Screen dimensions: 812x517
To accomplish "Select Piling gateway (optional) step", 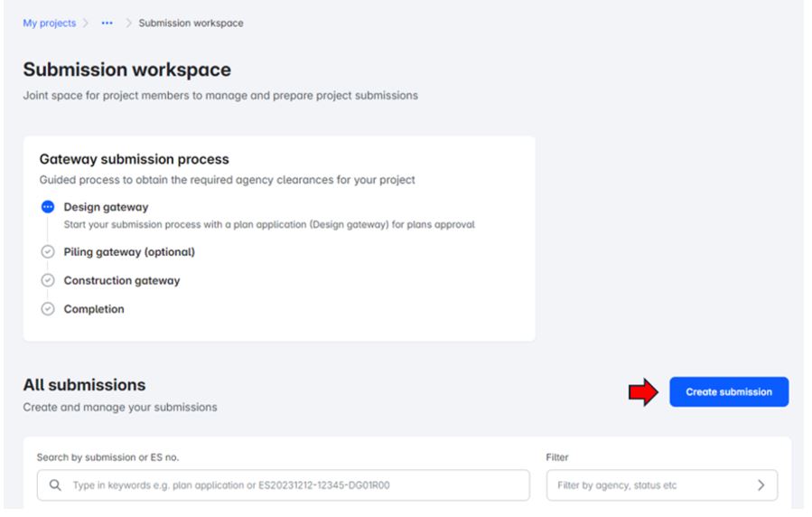I will click(129, 252).
